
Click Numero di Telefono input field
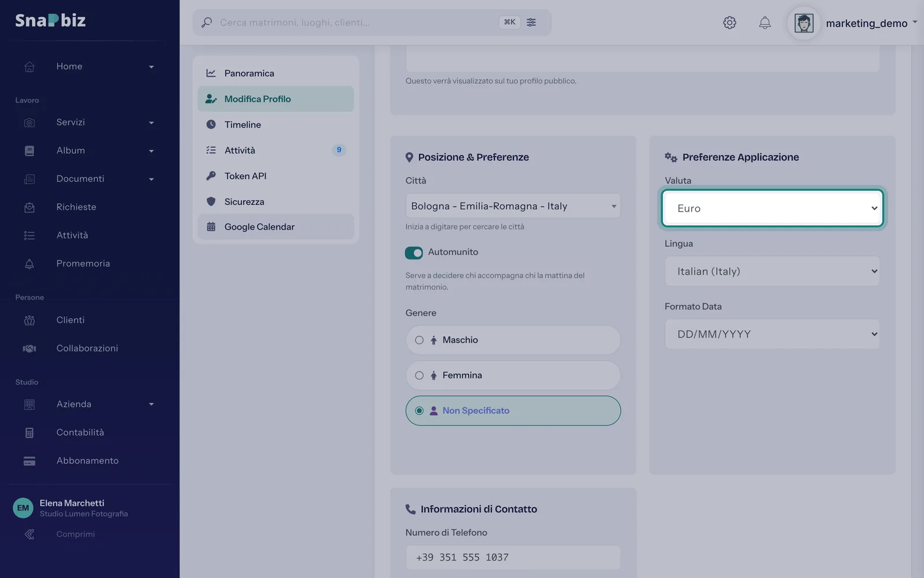[x=513, y=557]
